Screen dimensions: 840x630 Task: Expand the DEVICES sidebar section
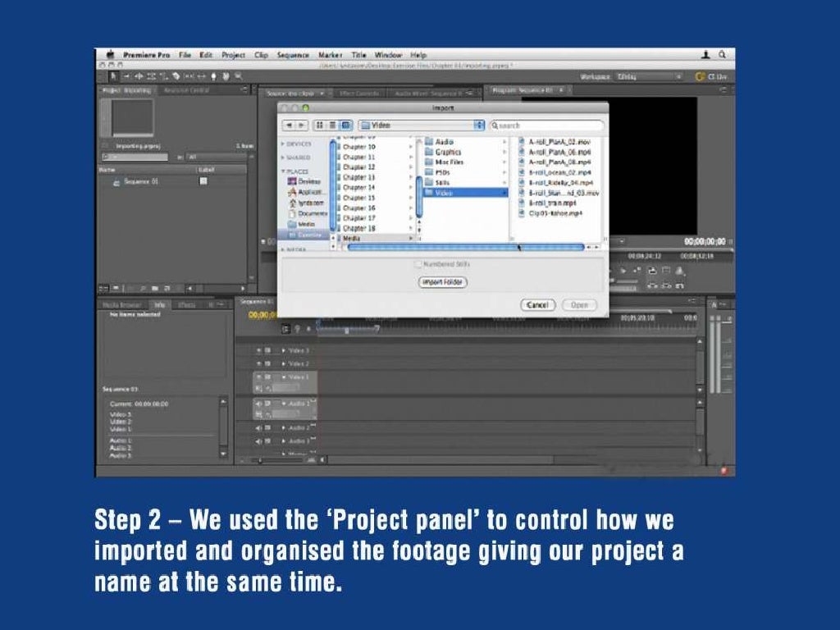pyautogui.click(x=283, y=144)
